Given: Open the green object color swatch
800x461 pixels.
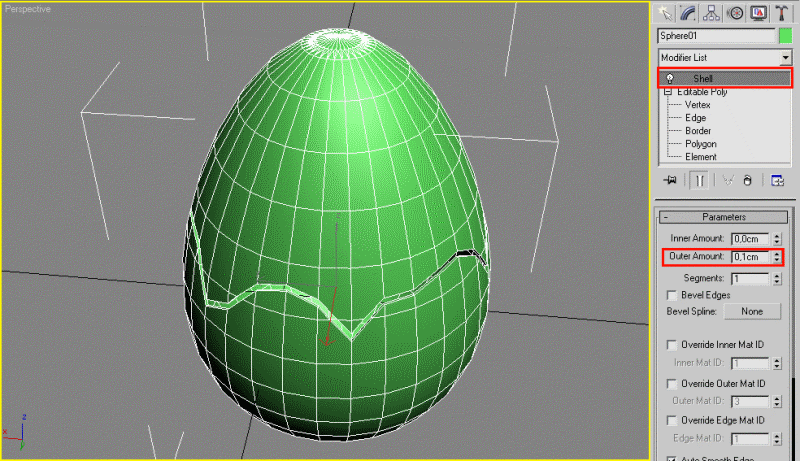Looking at the screenshot, I should pos(785,36).
